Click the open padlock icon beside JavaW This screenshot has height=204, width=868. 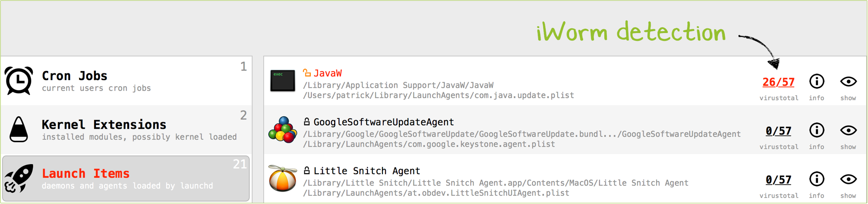click(x=307, y=73)
